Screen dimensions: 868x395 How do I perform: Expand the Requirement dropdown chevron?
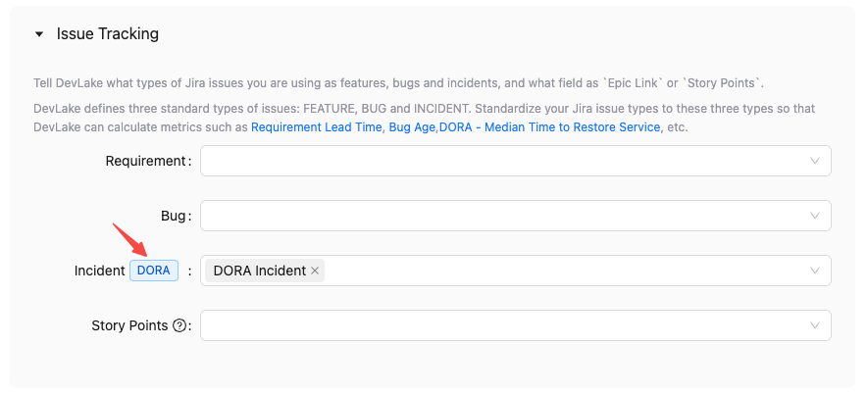pos(815,161)
